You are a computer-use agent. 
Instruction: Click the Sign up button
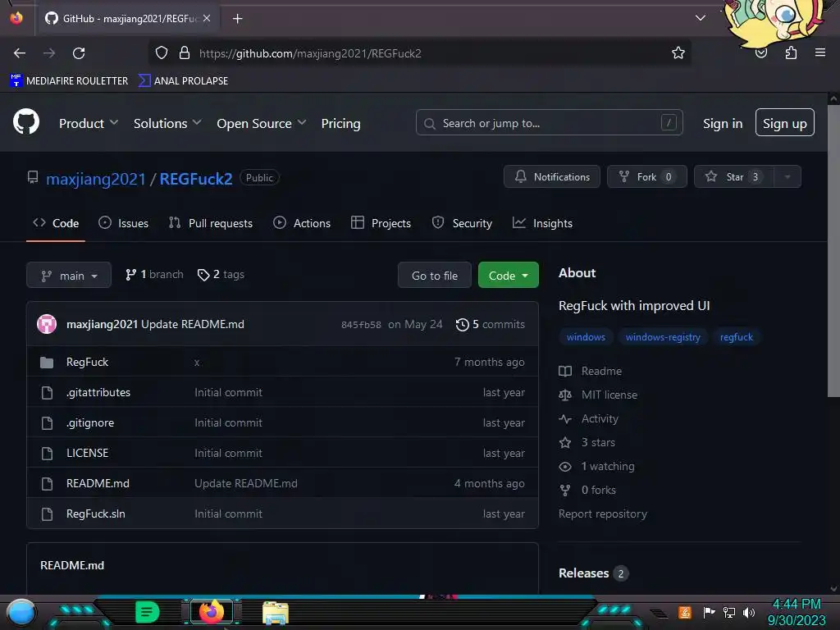point(784,123)
